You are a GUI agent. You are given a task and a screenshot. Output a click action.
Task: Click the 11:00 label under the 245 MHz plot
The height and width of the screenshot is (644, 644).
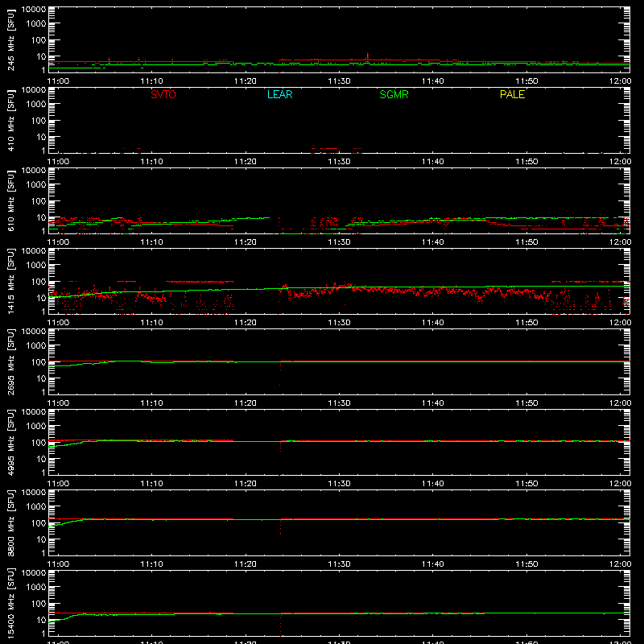coord(58,81)
